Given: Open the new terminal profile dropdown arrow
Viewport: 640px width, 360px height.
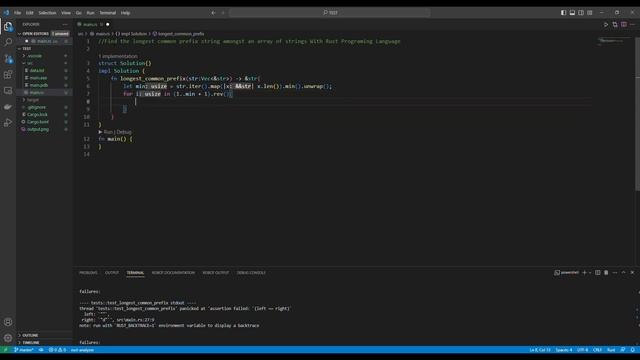Looking at the screenshot, I should 590,273.
